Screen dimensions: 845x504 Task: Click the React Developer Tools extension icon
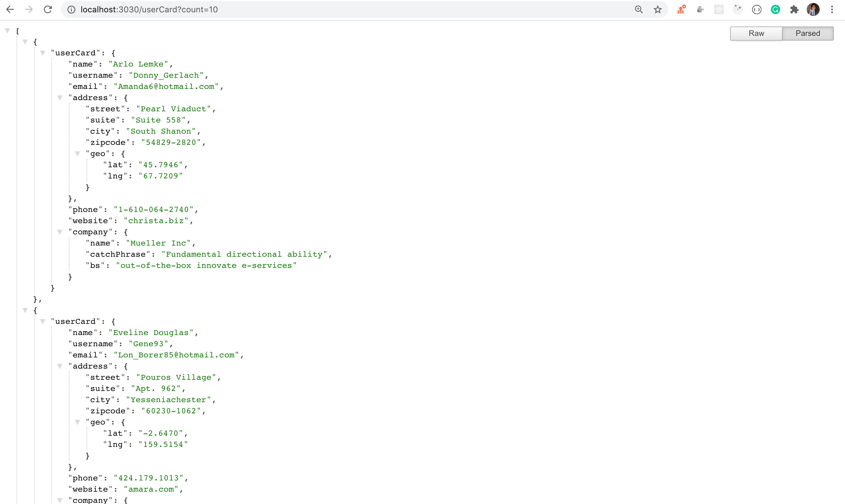(x=719, y=9)
